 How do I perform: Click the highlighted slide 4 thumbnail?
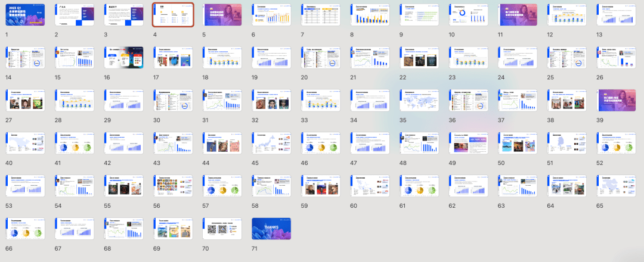tap(173, 15)
